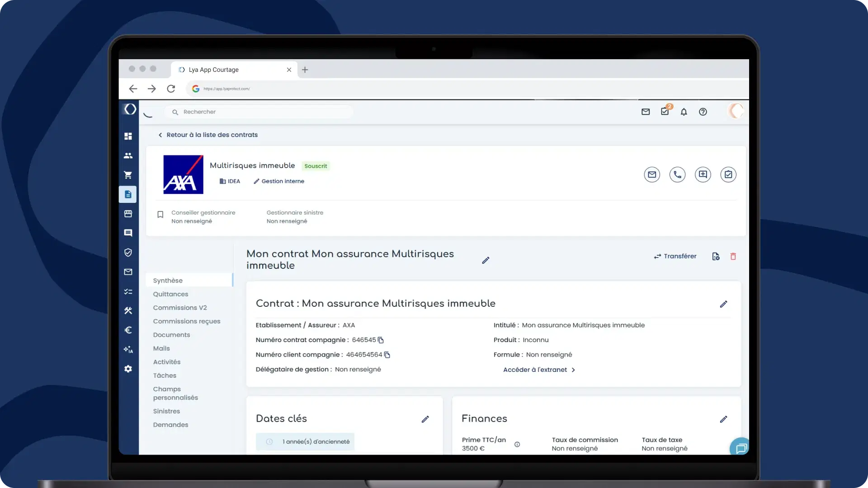868x488 pixels.
Task: Edit the contract title pencil icon
Action: tap(486, 260)
